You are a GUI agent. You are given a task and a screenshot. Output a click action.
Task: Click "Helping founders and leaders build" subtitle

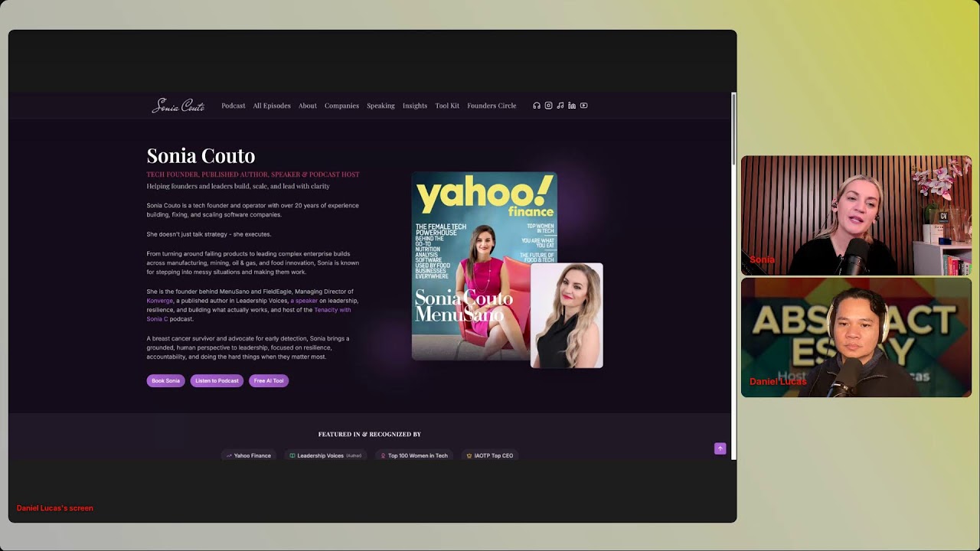[x=238, y=186]
